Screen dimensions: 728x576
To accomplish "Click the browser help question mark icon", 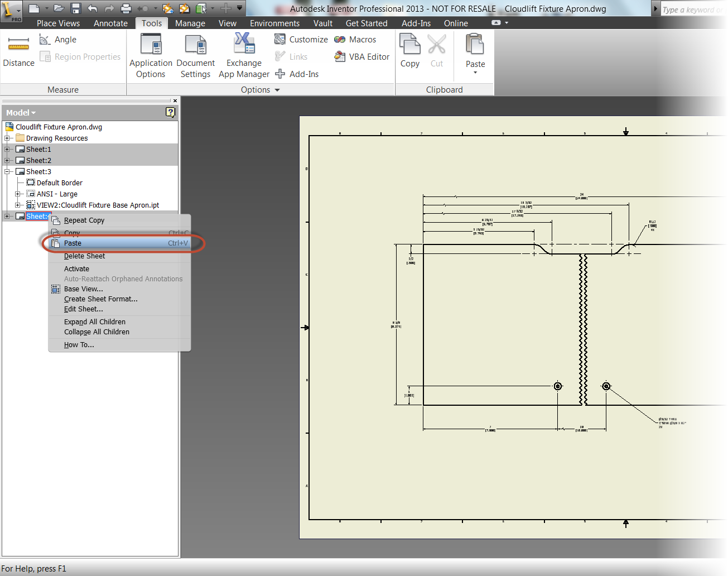I will (x=171, y=112).
